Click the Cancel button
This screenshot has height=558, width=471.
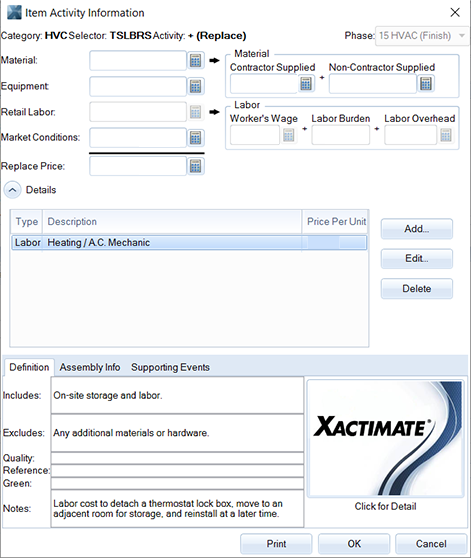click(431, 544)
